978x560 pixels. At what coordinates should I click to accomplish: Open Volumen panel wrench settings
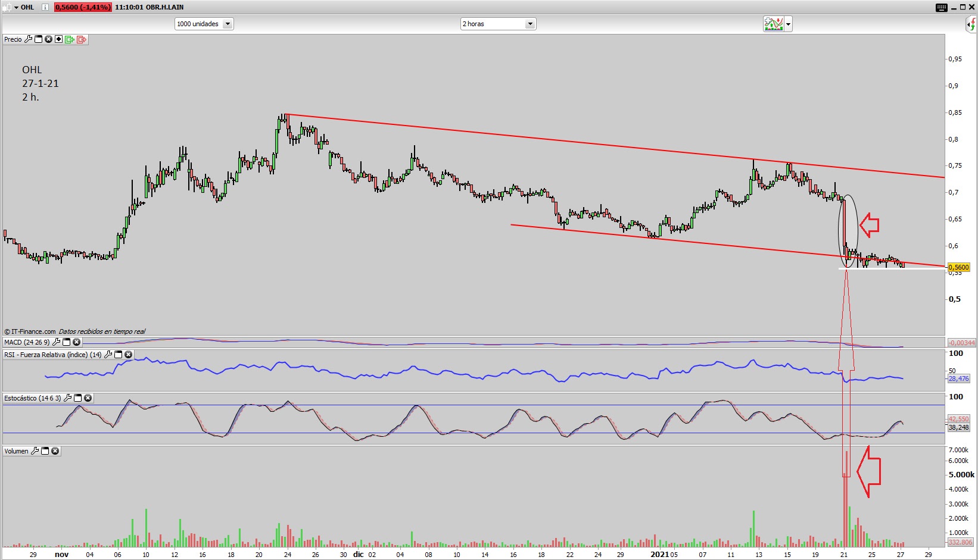click(x=35, y=451)
